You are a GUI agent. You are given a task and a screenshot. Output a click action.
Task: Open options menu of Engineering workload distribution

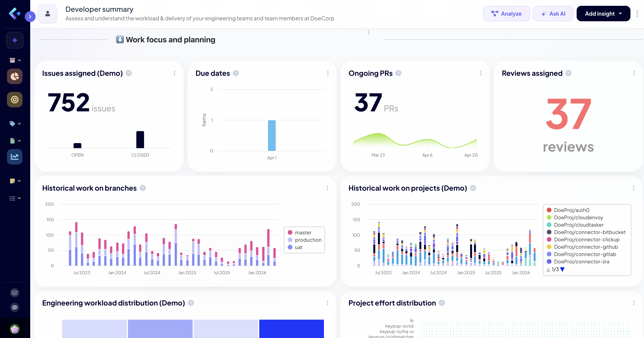(x=327, y=303)
